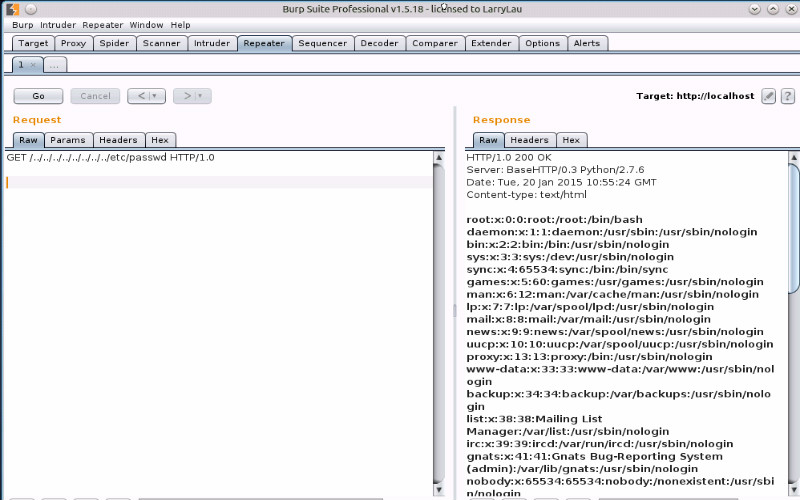The width and height of the screenshot is (800, 500).
Task: Click the 'Target: http://localhost' label
Action: coord(695,96)
